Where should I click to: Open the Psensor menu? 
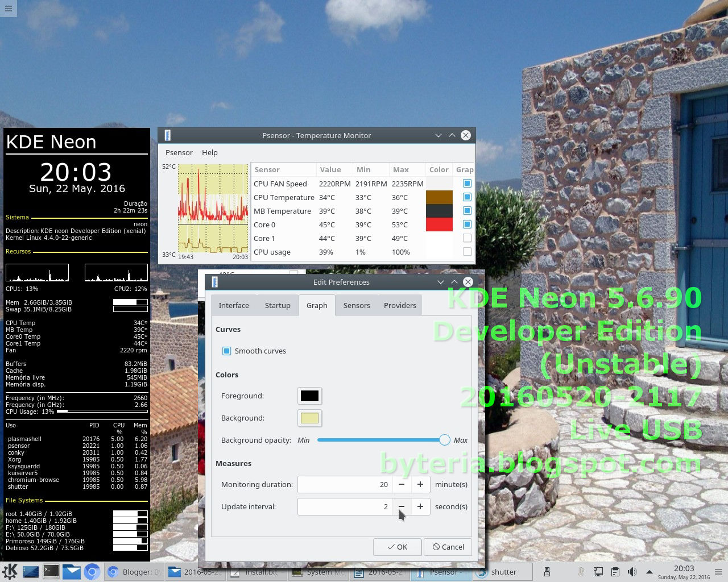point(179,152)
